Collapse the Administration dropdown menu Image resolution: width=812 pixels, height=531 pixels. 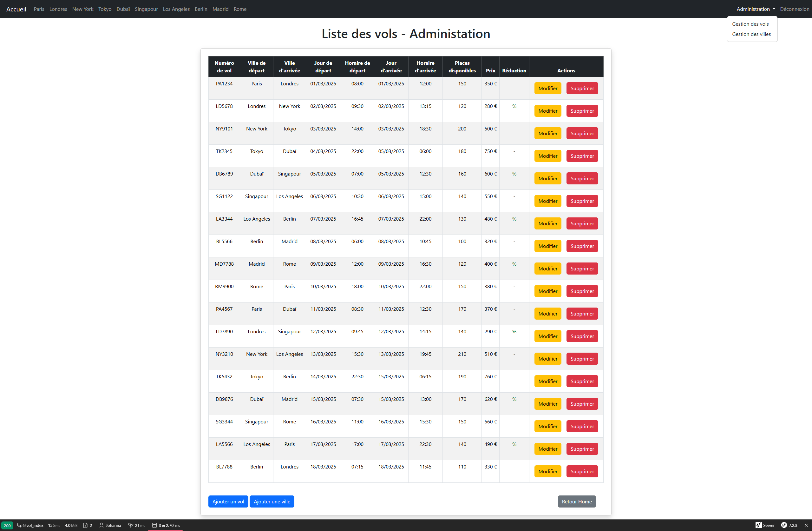[755, 9]
